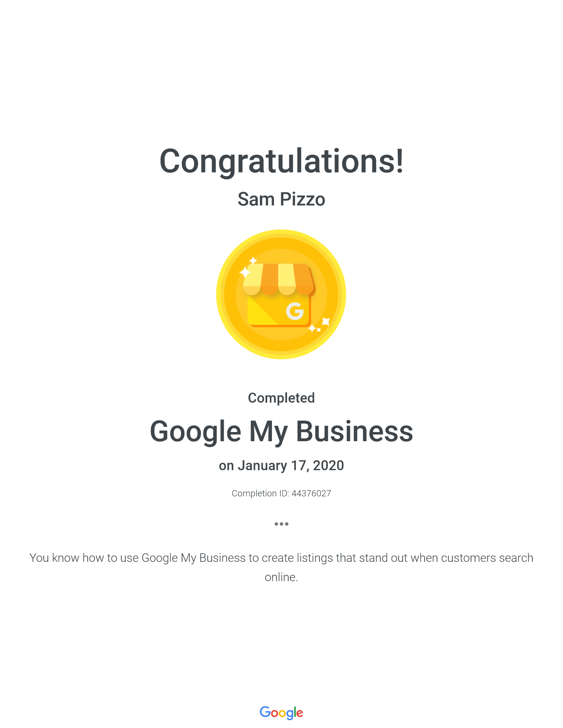
Task: Click the description sentence starting "You know how"
Action: pos(281,558)
